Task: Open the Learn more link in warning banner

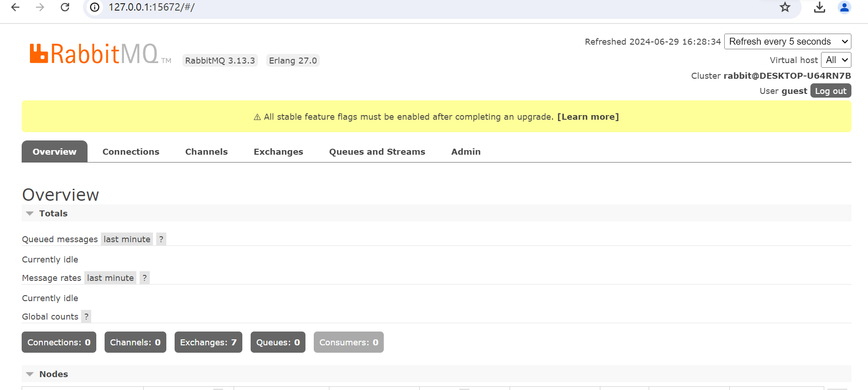Action: pyautogui.click(x=588, y=117)
